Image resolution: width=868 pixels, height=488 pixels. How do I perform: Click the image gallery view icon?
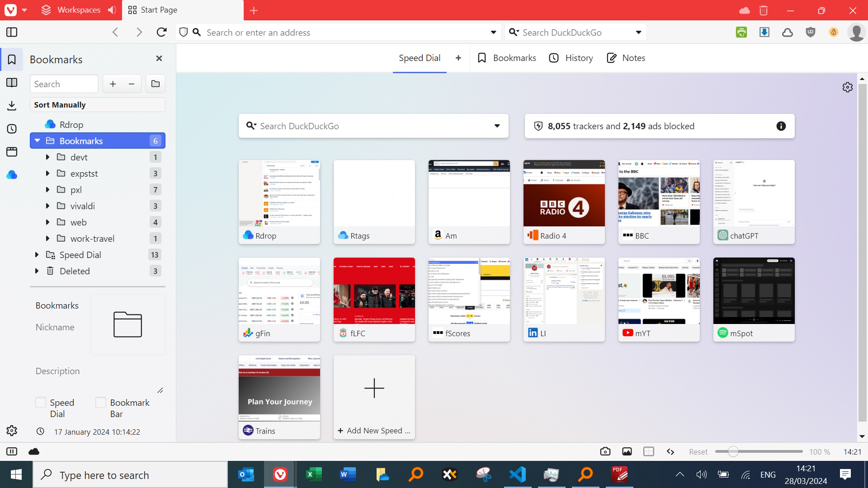pos(627,452)
